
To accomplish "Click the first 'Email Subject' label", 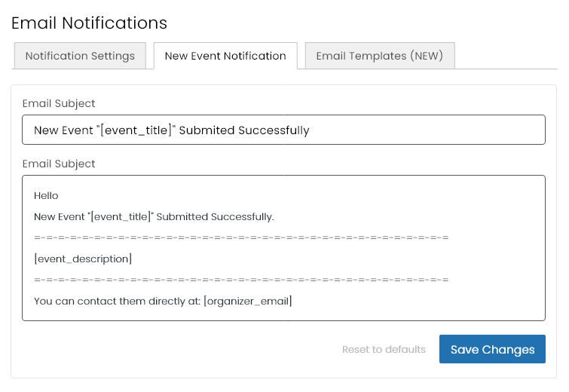I will coord(59,103).
